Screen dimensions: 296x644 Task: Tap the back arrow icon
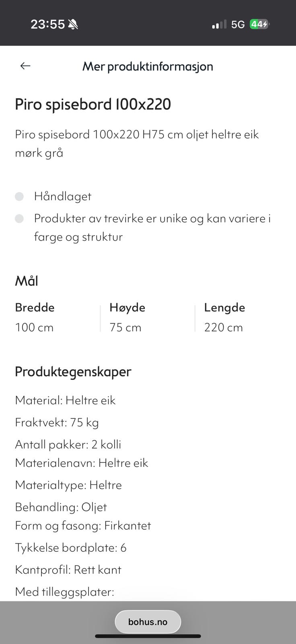click(x=25, y=66)
